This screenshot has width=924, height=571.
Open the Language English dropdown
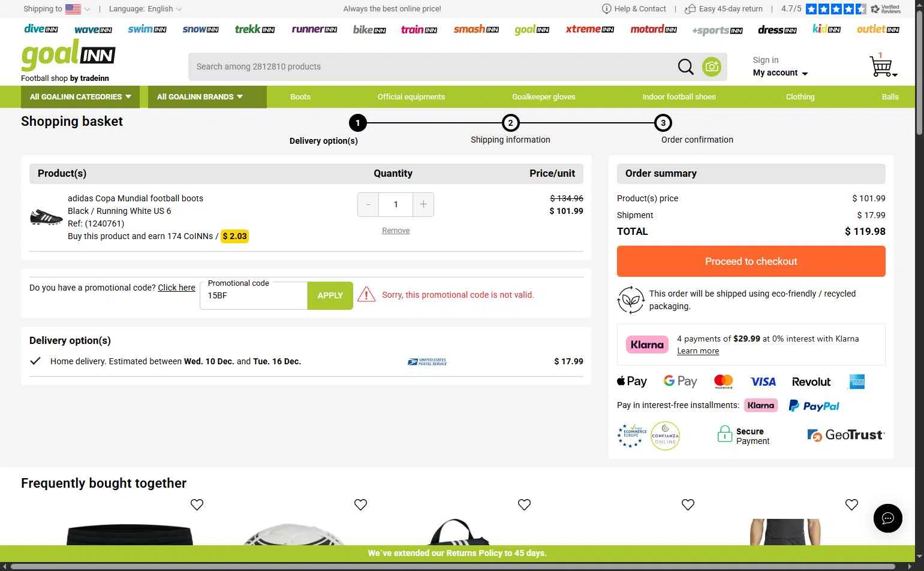145,9
